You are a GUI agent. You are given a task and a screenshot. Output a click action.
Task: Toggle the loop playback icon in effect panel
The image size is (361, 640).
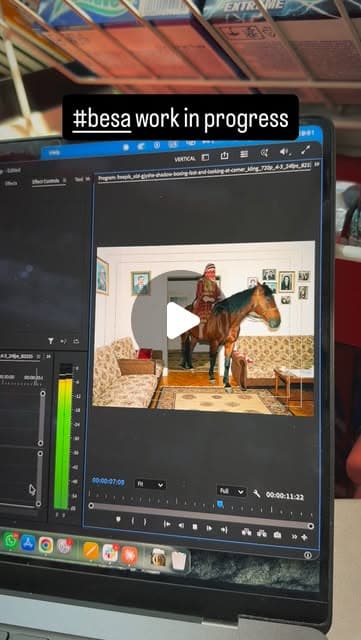(x=76, y=341)
